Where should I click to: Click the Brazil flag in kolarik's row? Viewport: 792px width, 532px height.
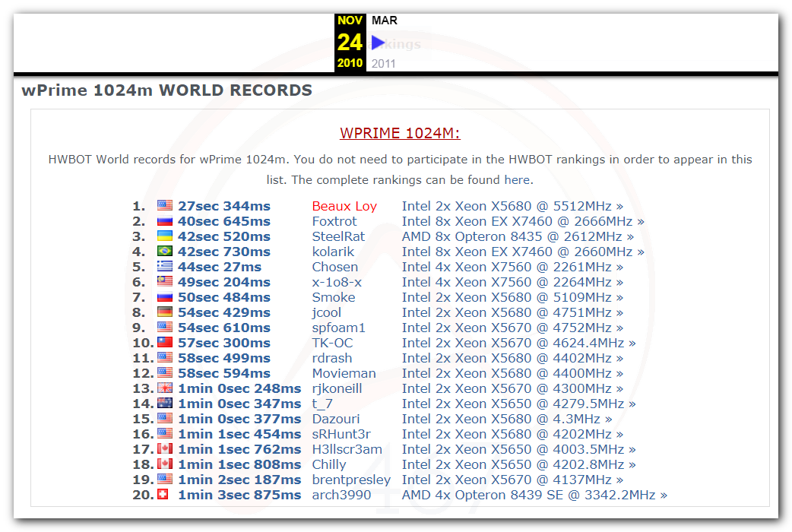(165, 251)
